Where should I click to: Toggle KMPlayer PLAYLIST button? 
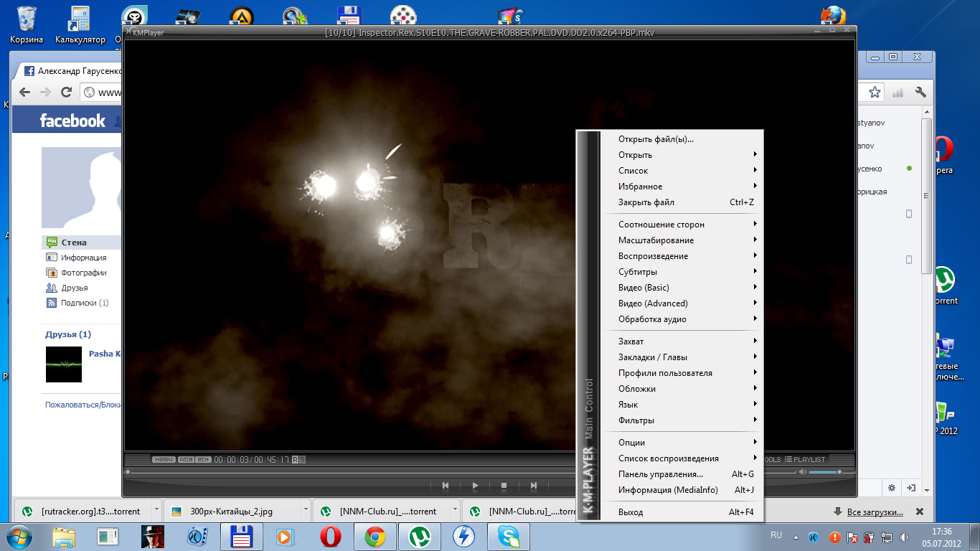(805, 459)
